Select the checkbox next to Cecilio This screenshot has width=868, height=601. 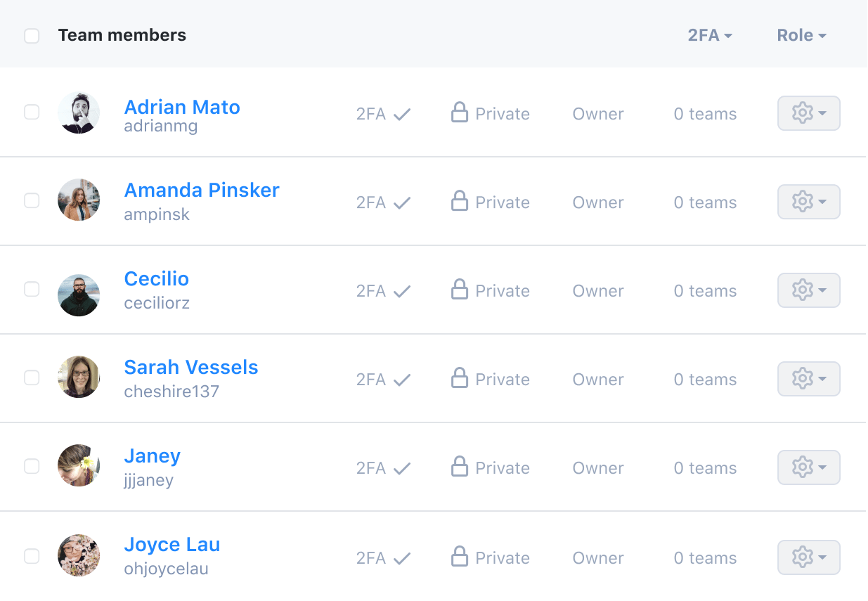[32, 289]
